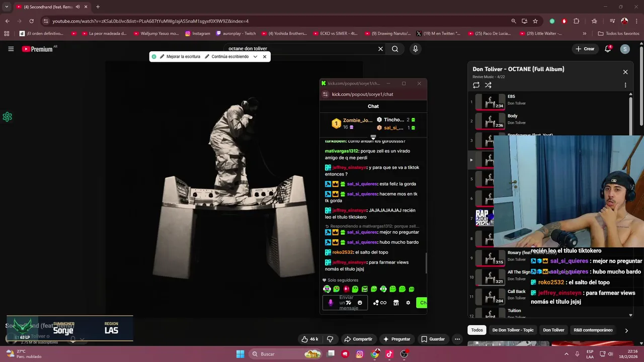Open Chrome three-dot menu

636,21
